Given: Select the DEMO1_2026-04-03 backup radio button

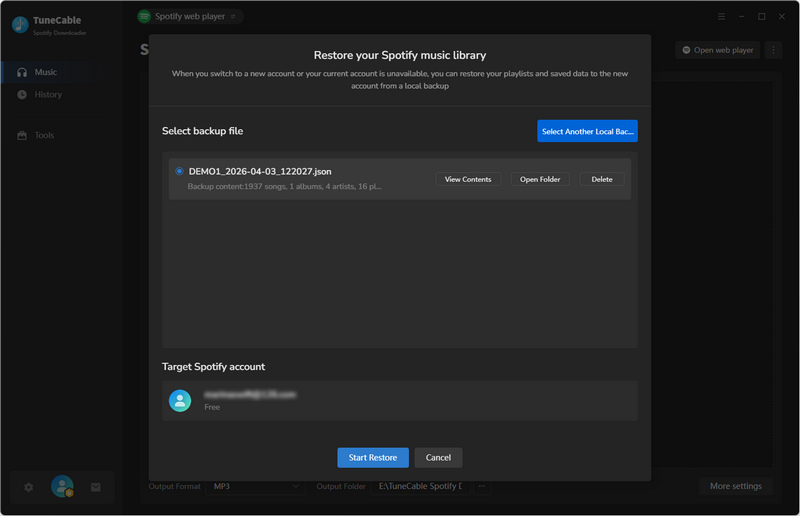Looking at the screenshot, I should (179, 171).
